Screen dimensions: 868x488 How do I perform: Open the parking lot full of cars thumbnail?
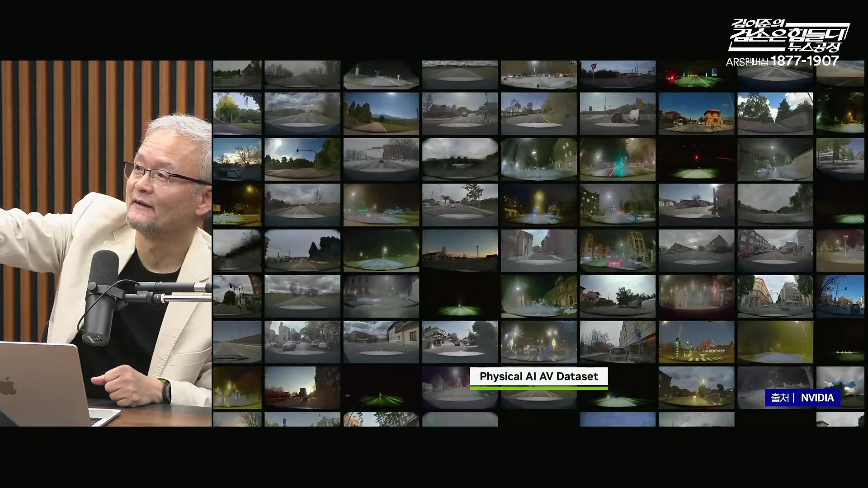pyautogui.click(x=302, y=342)
